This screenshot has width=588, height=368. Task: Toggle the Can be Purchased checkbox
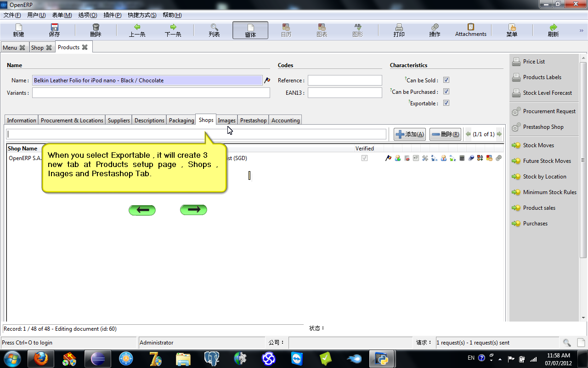(x=446, y=92)
